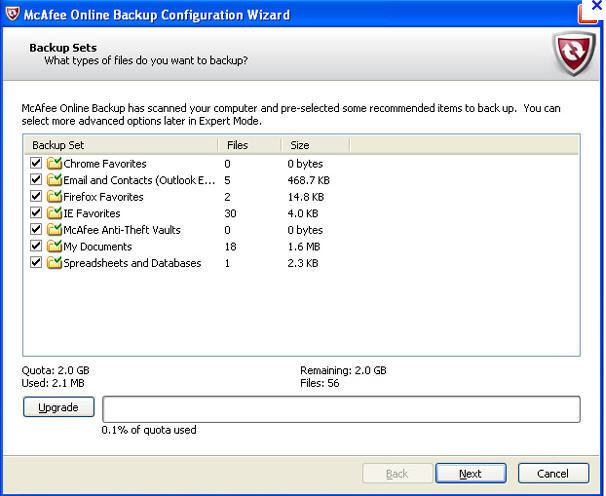This screenshot has height=496, width=606.
Task: Click the 4.0 KB size value
Action: point(303,213)
